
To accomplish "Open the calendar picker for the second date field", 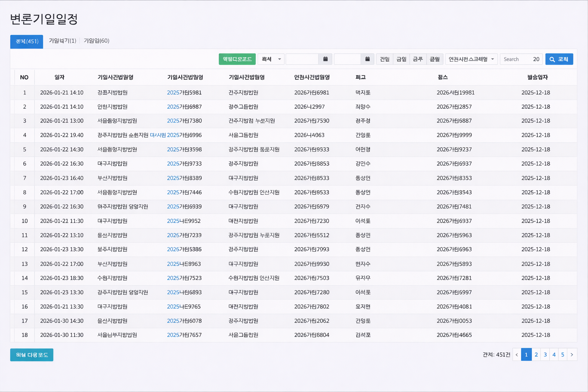I will [x=367, y=59].
